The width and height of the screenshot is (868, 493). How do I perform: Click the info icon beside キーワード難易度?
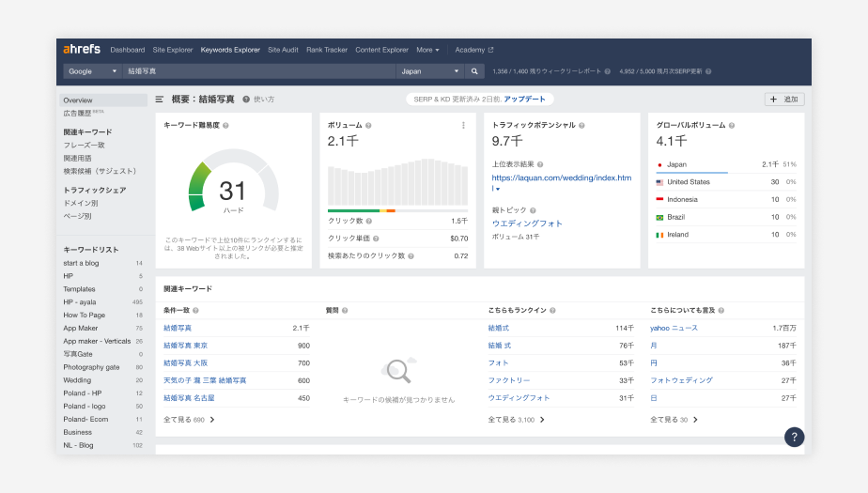click(225, 126)
